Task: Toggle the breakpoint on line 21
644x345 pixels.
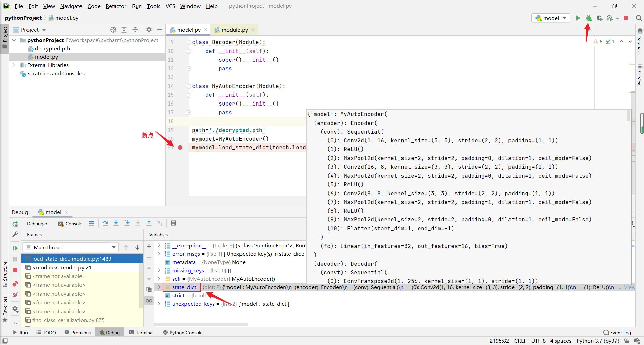Action: (x=180, y=147)
